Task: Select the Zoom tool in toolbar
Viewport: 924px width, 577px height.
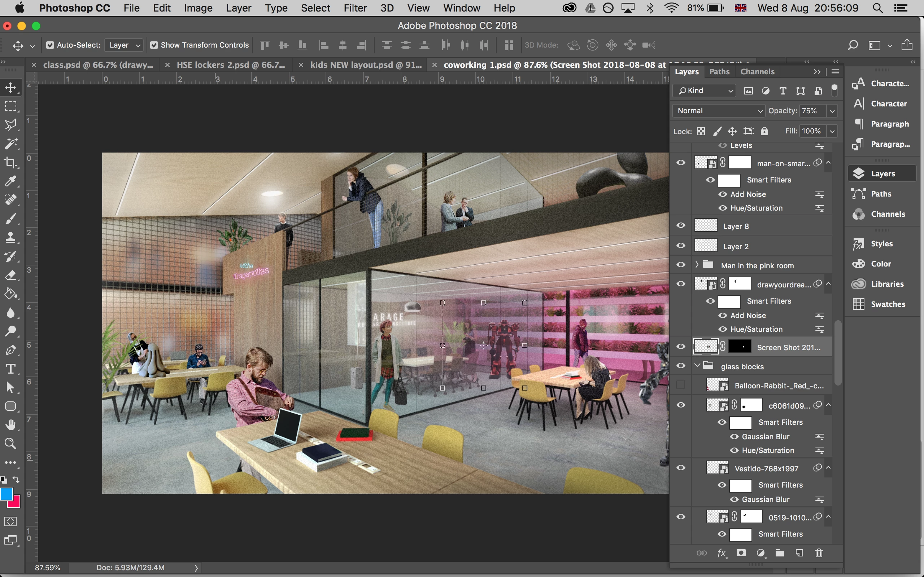Action: coord(10,444)
